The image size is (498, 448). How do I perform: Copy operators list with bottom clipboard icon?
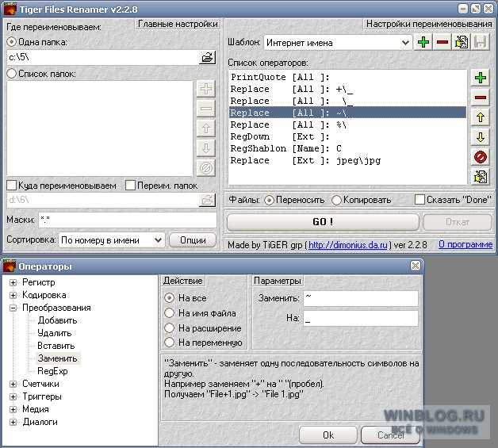click(481, 177)
